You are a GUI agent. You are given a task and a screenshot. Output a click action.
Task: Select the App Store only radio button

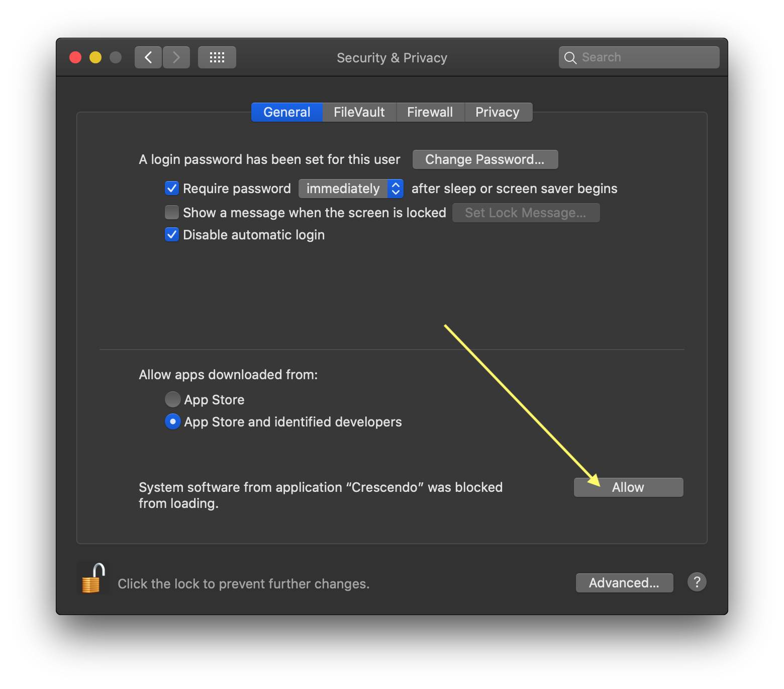172,399
